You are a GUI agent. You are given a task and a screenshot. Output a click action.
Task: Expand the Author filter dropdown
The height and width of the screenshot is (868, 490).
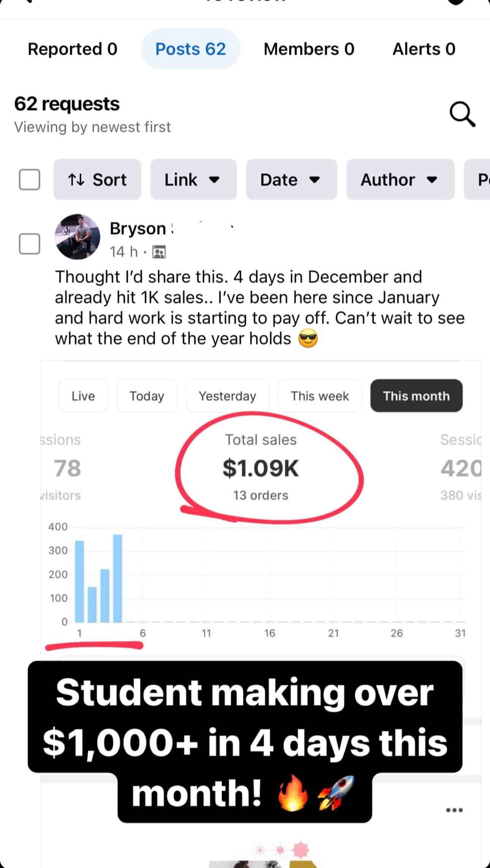click(400, 179)
